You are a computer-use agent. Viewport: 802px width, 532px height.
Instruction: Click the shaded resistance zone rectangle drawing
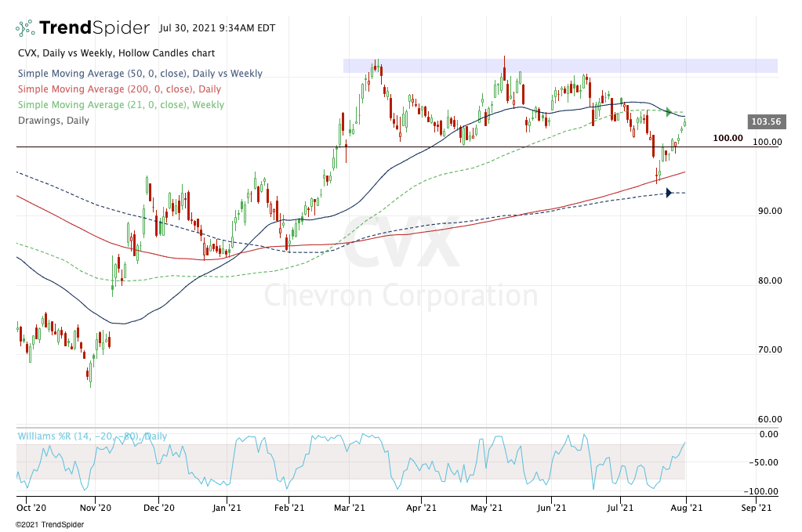(x=560, y=66)
